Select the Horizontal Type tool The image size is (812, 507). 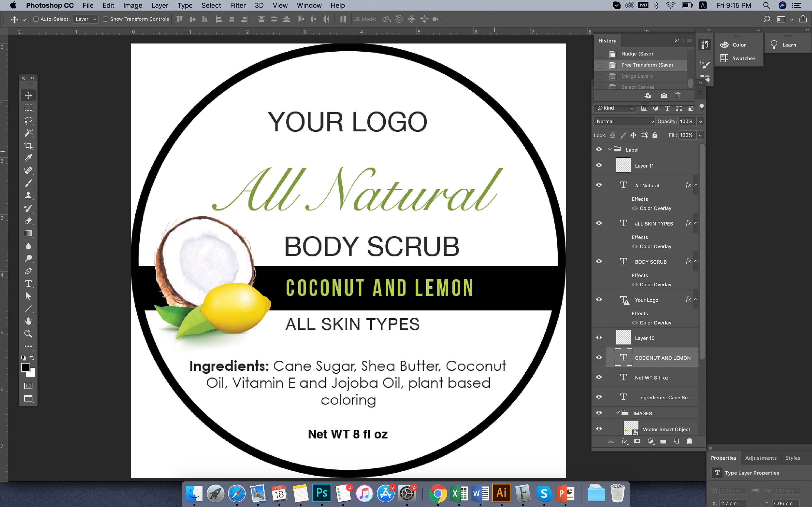(28, 284)
